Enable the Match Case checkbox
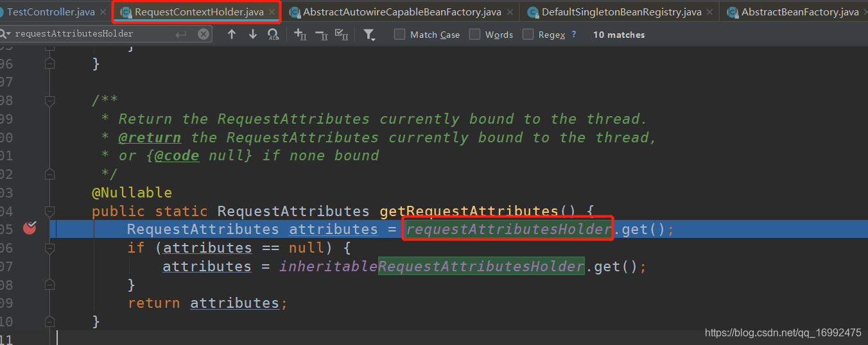This screenshot has height=345, width=868. [399, 34]
